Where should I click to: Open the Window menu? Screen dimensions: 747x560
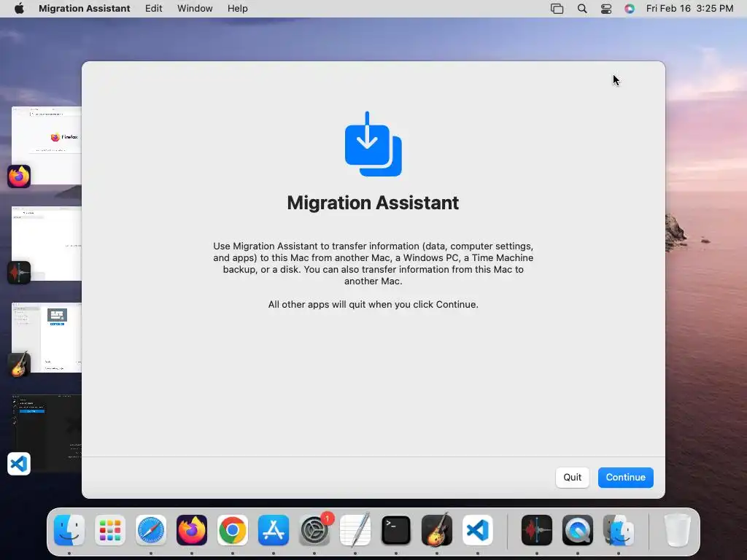tap(195, 9)
